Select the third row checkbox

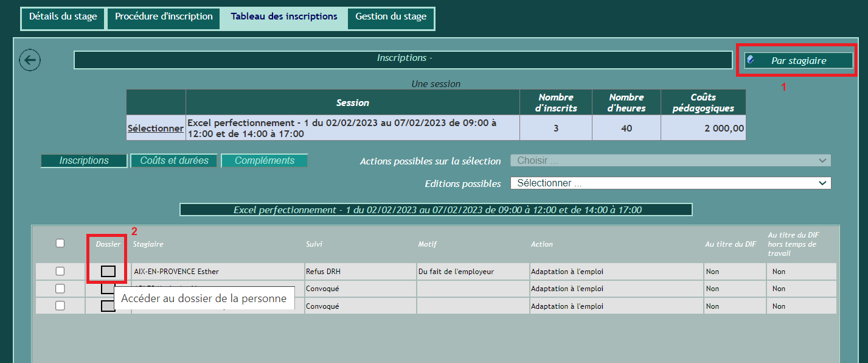[60, 306]
